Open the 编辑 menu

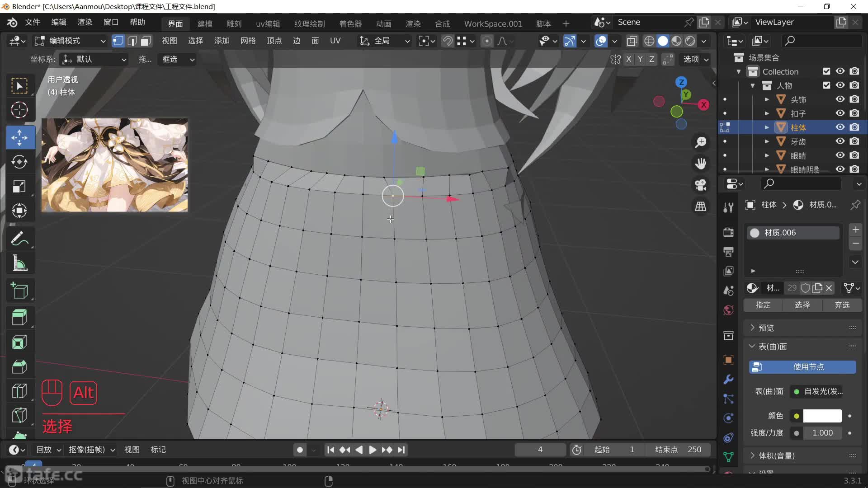pyautogui.click(x=59, y=23)
